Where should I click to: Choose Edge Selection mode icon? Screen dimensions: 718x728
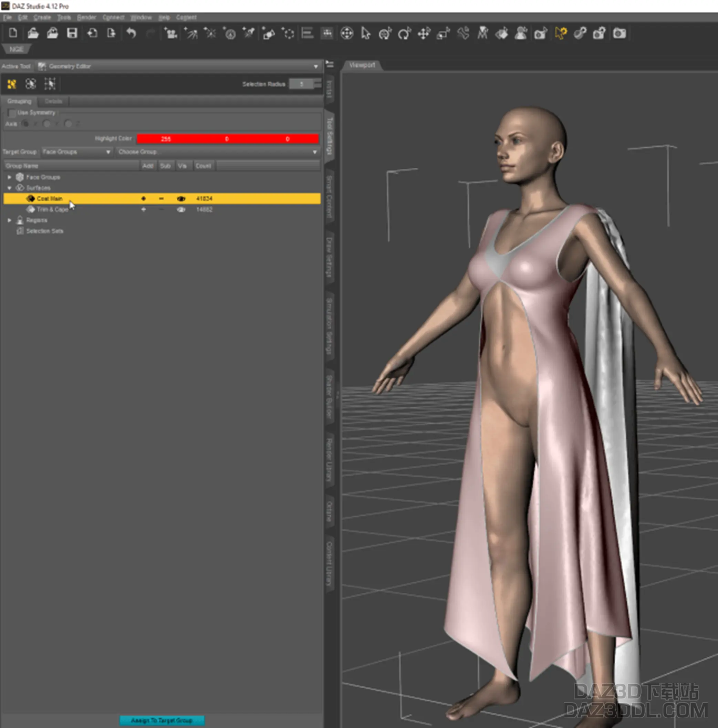pos(31,84)
